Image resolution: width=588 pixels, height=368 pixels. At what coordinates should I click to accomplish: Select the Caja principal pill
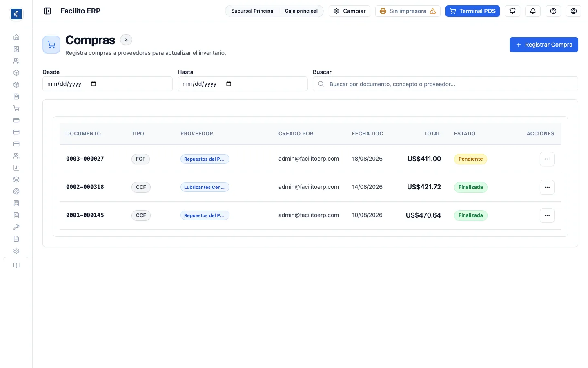pos(301,11)
